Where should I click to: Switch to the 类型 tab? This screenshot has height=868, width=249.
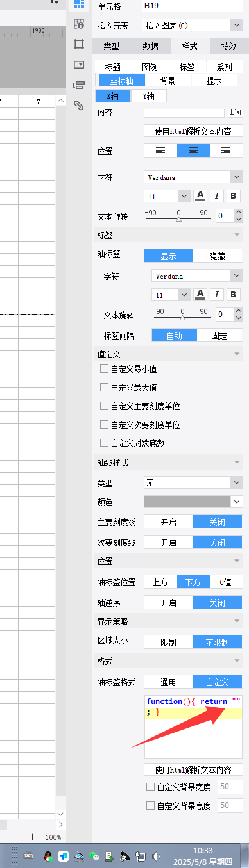[112, 46]
